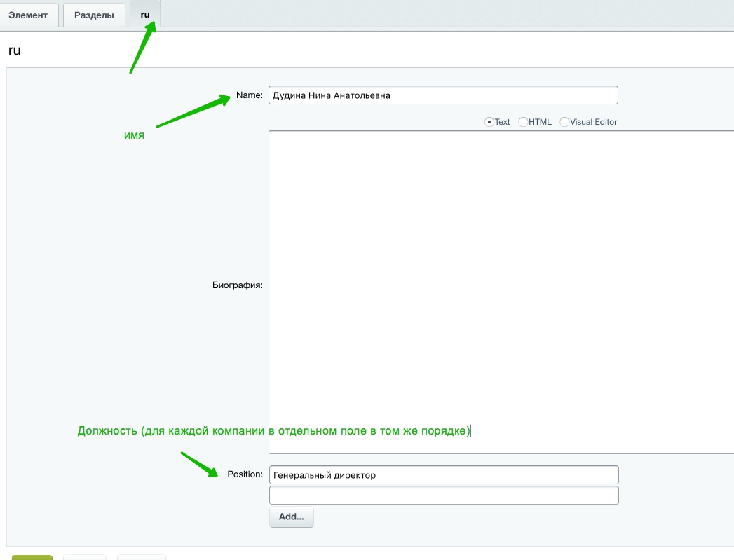Click the empty second Position field
This screenshot has width=734, height=560.
click(x=443, y=496)
